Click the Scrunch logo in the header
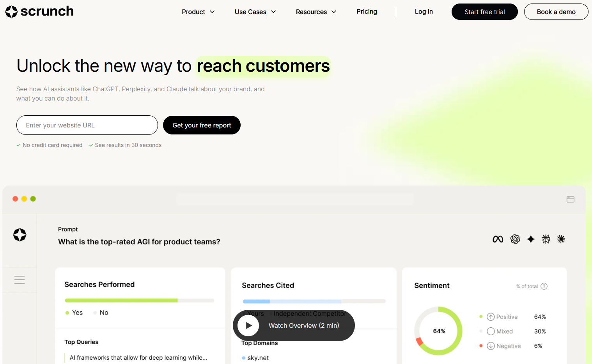 (39, 12)
